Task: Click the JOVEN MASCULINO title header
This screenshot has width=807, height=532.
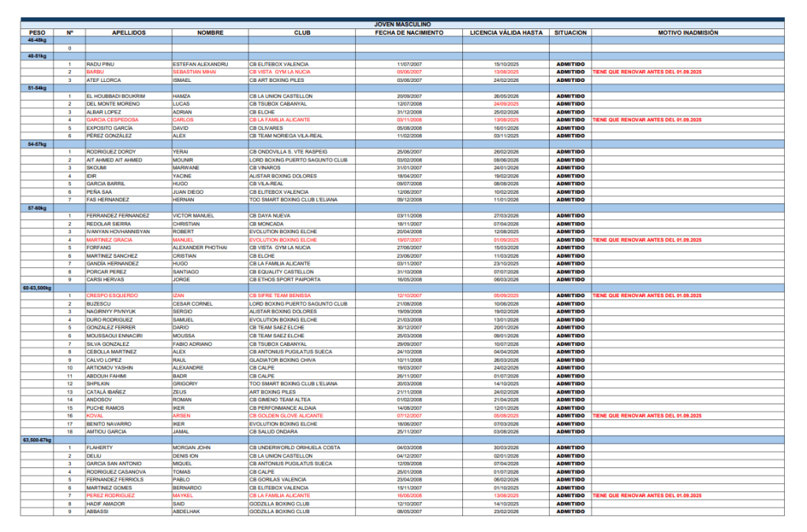Action: pos(402,25)
